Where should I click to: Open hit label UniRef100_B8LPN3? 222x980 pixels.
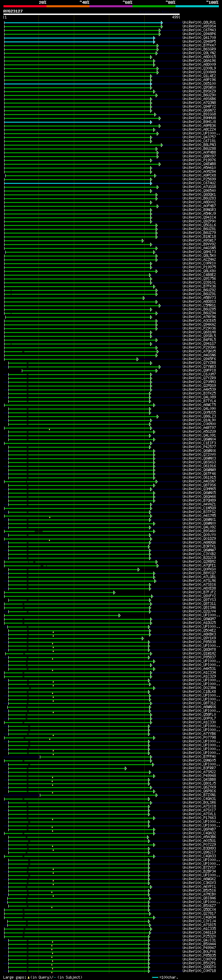(199, 145)
